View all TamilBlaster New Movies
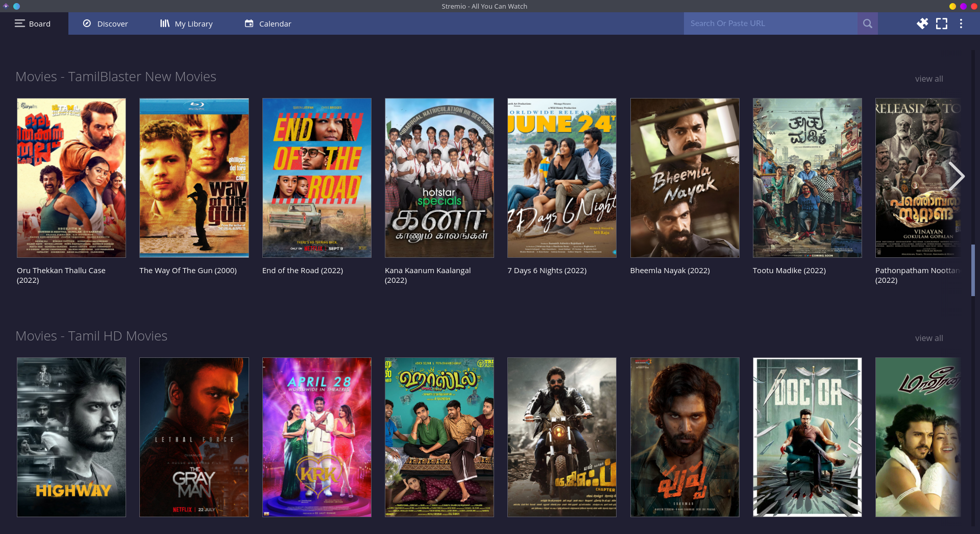 (929, 79)
